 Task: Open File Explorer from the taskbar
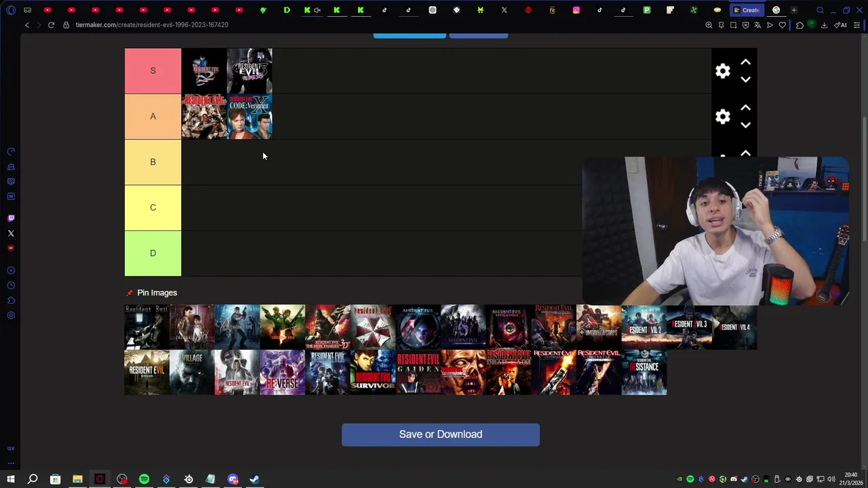pos(77,479)
